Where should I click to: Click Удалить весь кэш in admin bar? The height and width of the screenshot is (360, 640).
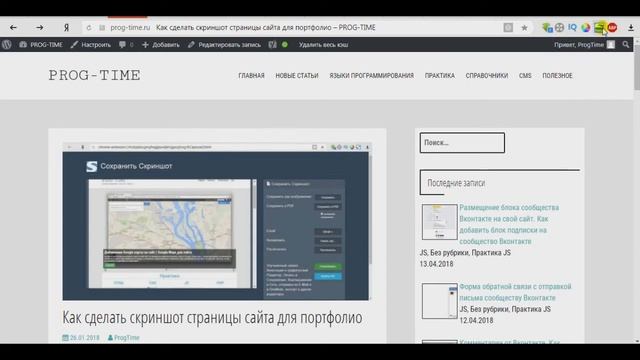tap(323, 45)
